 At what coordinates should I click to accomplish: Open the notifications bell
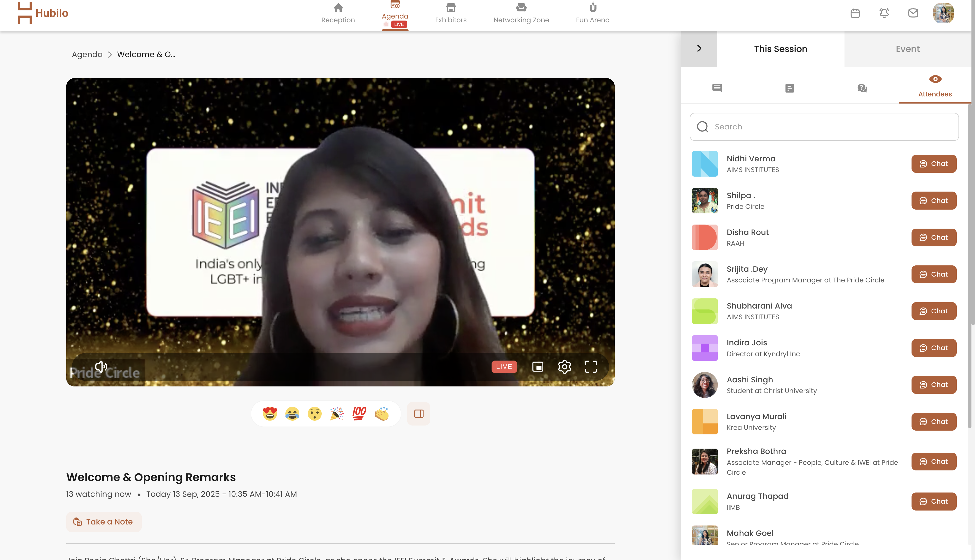(x=884, y=13)
